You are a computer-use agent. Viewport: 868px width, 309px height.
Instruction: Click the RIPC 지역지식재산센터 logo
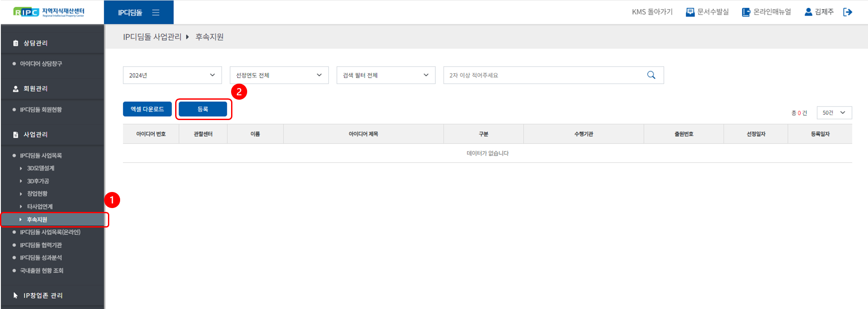(49, 12)
